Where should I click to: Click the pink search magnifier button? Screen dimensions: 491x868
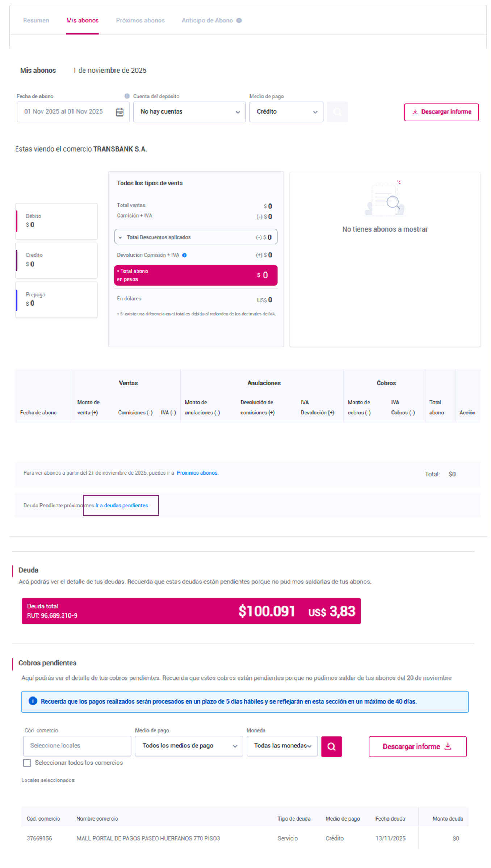point(331,746)
